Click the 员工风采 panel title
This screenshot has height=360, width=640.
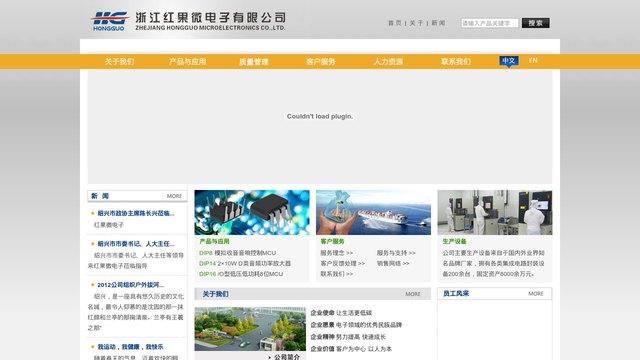tap(456, 294)
